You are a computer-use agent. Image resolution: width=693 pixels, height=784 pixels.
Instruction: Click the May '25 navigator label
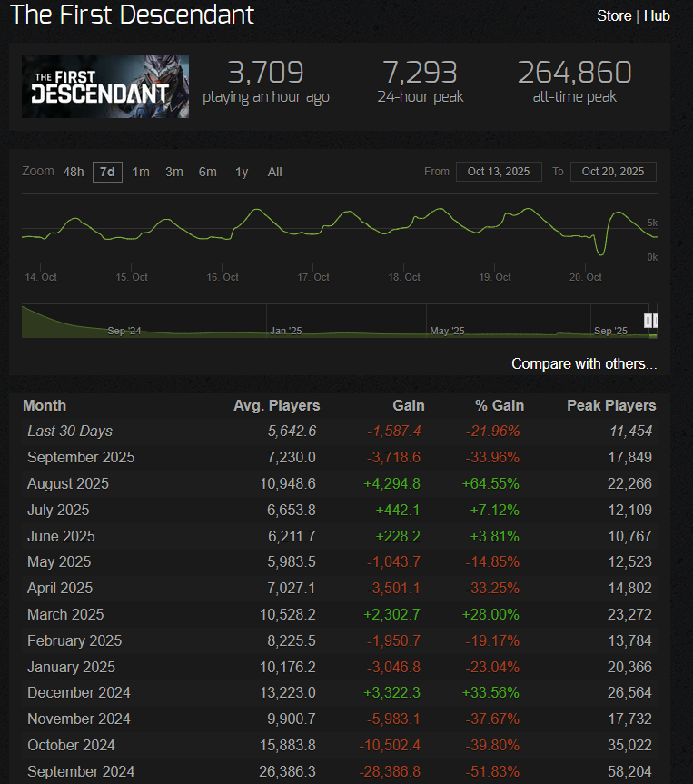447,331
